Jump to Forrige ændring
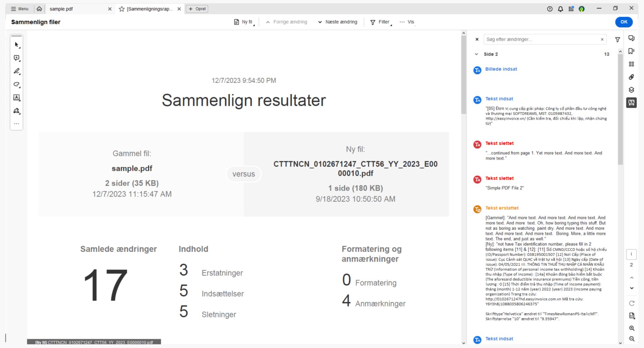644x348 pixels. click(x=286, y=22)
